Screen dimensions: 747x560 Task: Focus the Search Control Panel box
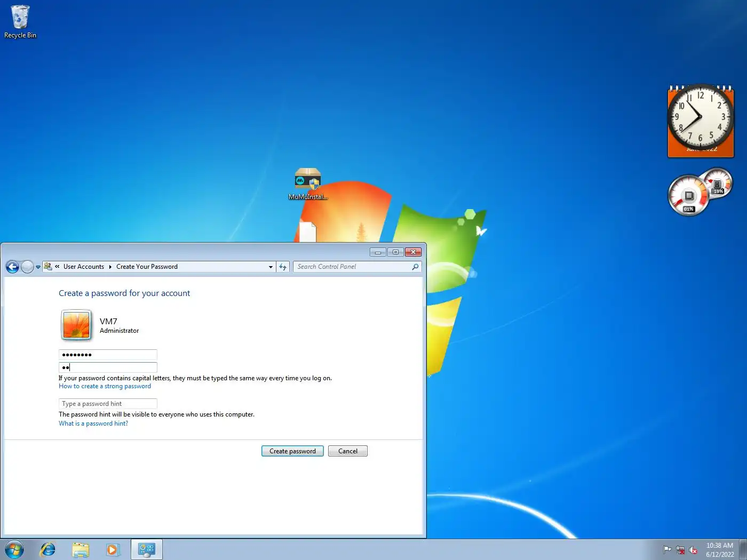357,267
